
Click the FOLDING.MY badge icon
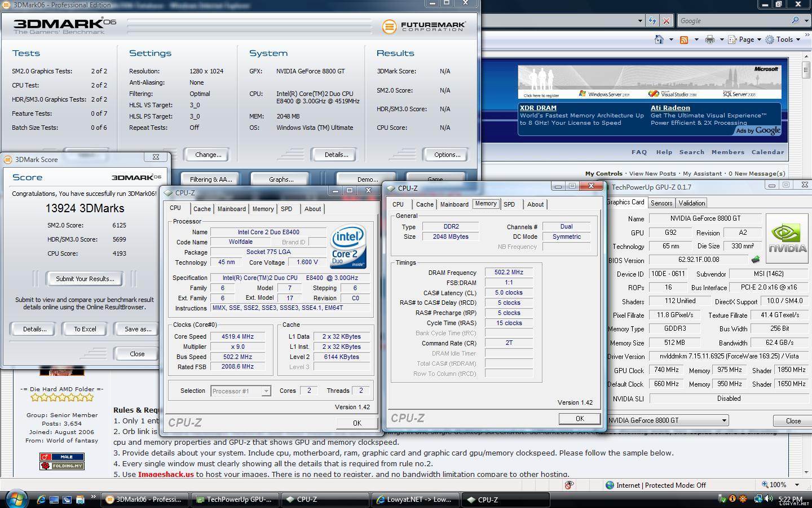[62, 466]
